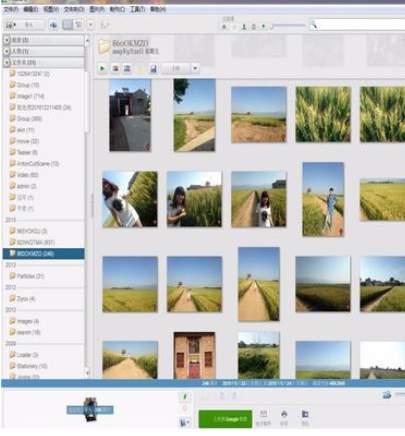405x436 pixels.
Task: Collapse the People section in the left panel
Action: point(7,51)
